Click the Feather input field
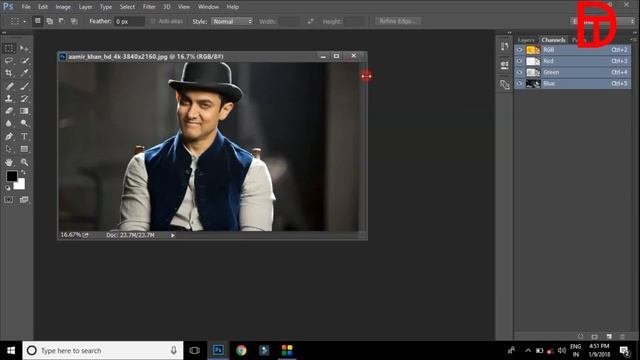Image resolution: width=640 pixels, height=360 pixels. click(129, 21)
